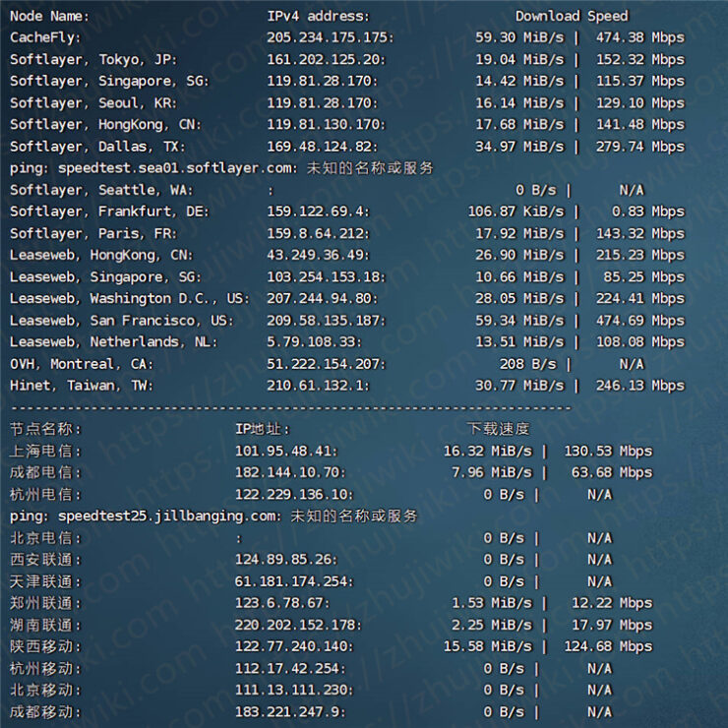This screenshot has width=728, height=728.
Task: Select the 'Hinet, Taiwan, TW:' node name
Action: (82, 386)
